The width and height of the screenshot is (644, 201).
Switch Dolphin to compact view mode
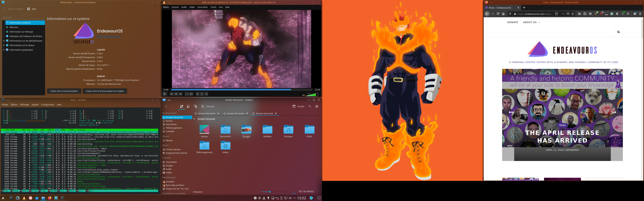[x=189, y=106]
